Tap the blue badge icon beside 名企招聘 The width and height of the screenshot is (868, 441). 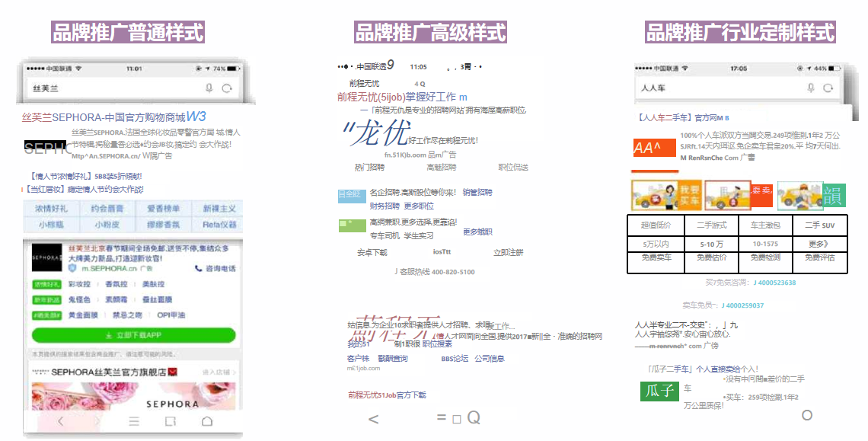click(352, 195)
